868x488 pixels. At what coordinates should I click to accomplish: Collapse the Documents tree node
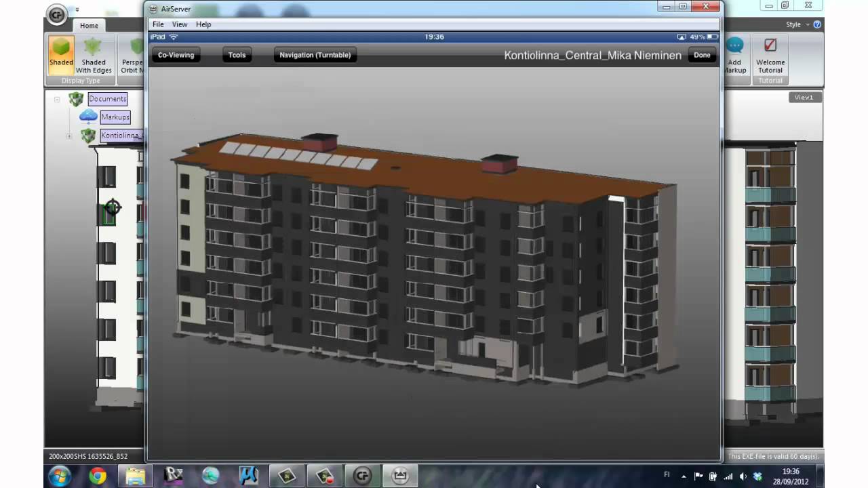[57, 100]
